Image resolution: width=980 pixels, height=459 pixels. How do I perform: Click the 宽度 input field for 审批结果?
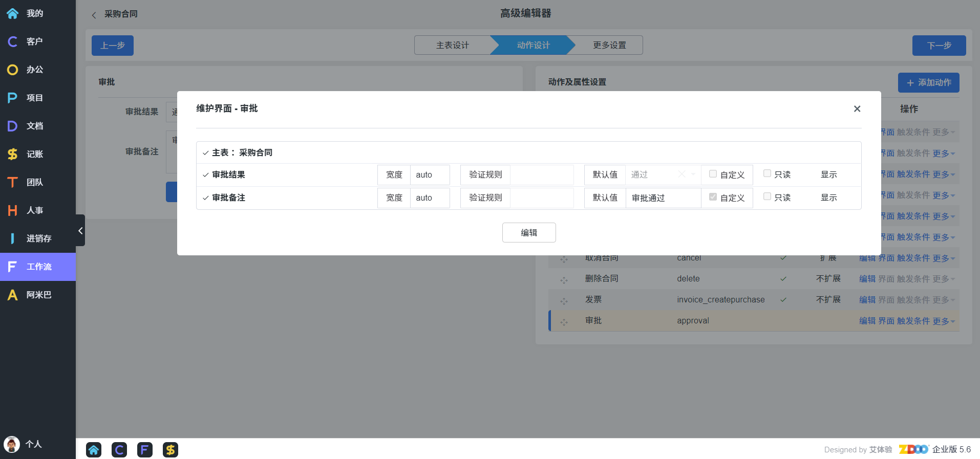(x=429, y=175)
